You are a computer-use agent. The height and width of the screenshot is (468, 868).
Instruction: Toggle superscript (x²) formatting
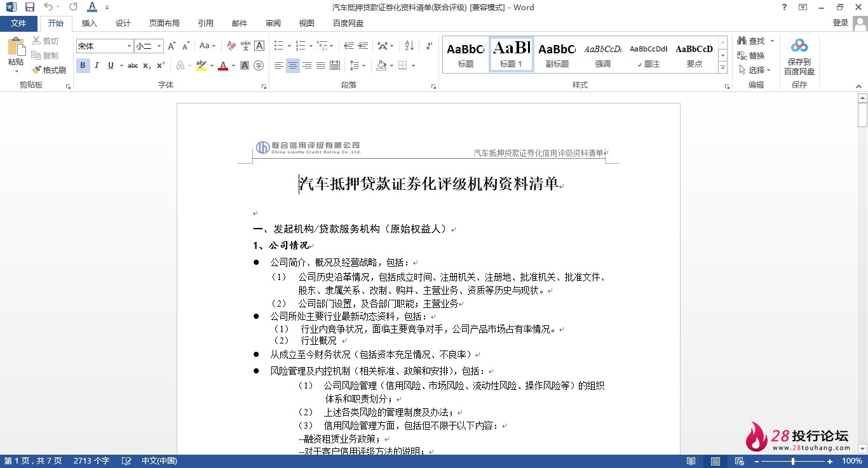pos(161,65)
